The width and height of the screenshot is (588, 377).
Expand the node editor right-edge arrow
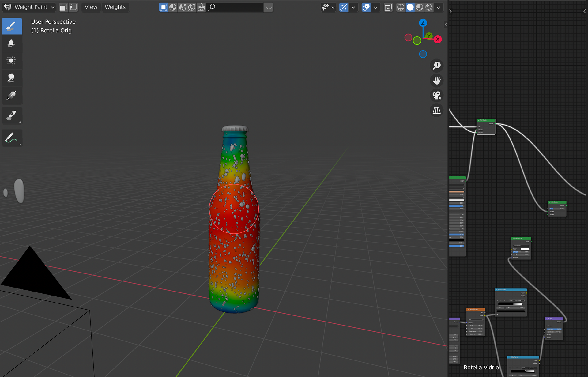585,11
